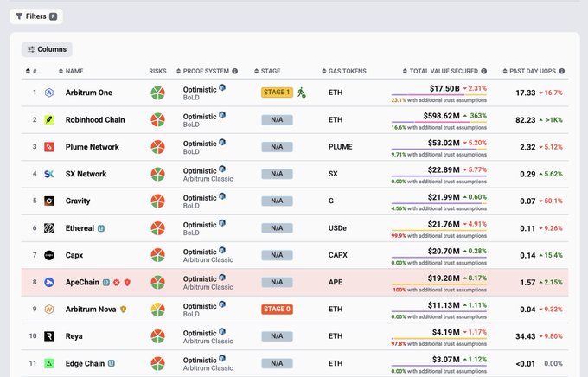Image resolution: width=588 pixels, height=377 pixels.
Task: Click the RISKS column header
Action: (157, 71)
